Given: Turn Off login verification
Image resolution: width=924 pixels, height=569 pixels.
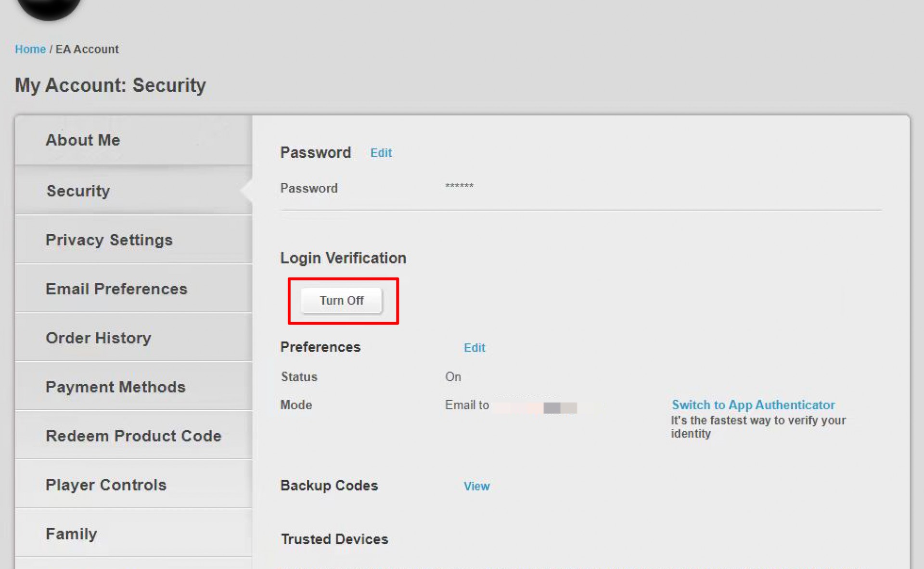Looking at the screenshot, I should click(x=341, y=301).
